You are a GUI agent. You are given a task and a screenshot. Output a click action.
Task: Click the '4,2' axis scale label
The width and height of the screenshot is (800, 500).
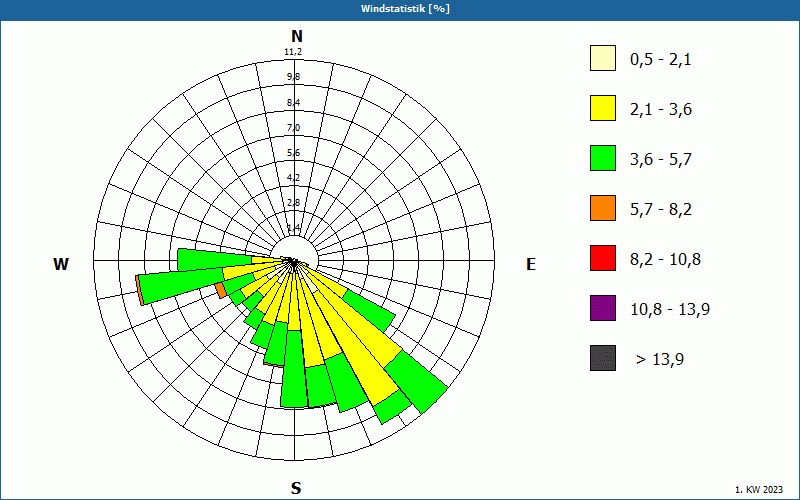point(293,178)
